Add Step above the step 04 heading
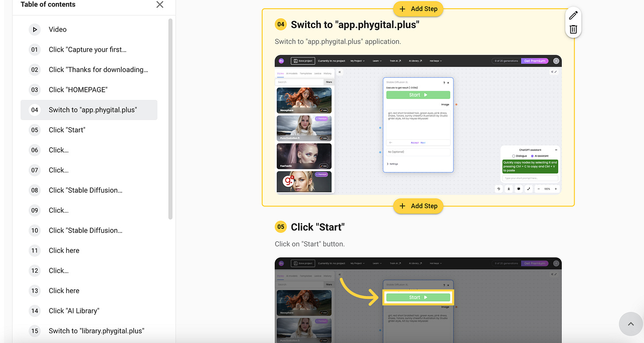 [x=418, y=9]
